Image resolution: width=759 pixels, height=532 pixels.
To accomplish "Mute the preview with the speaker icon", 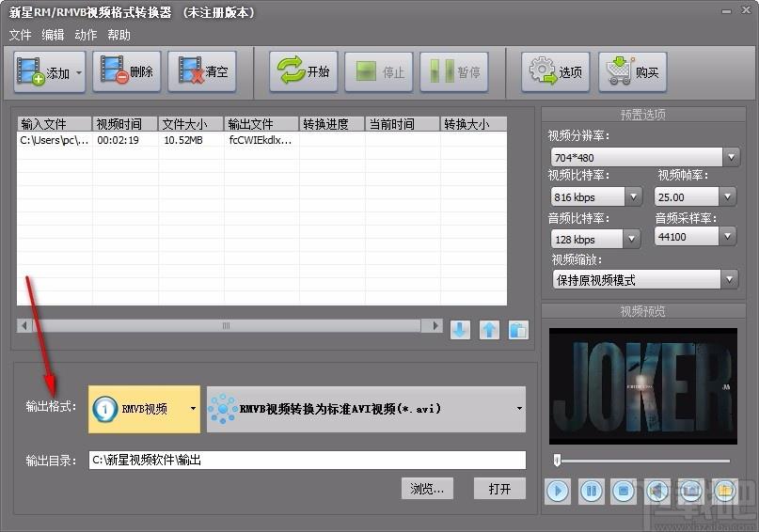I will point(657,492).
